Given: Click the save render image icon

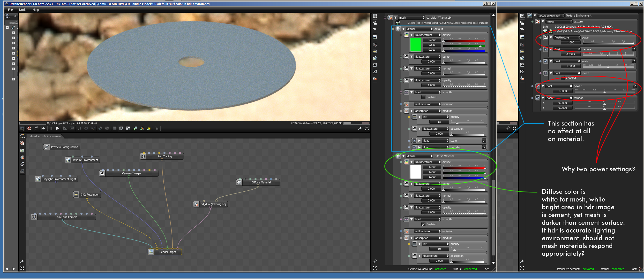Looking at the screenshot, I should 135,128.
